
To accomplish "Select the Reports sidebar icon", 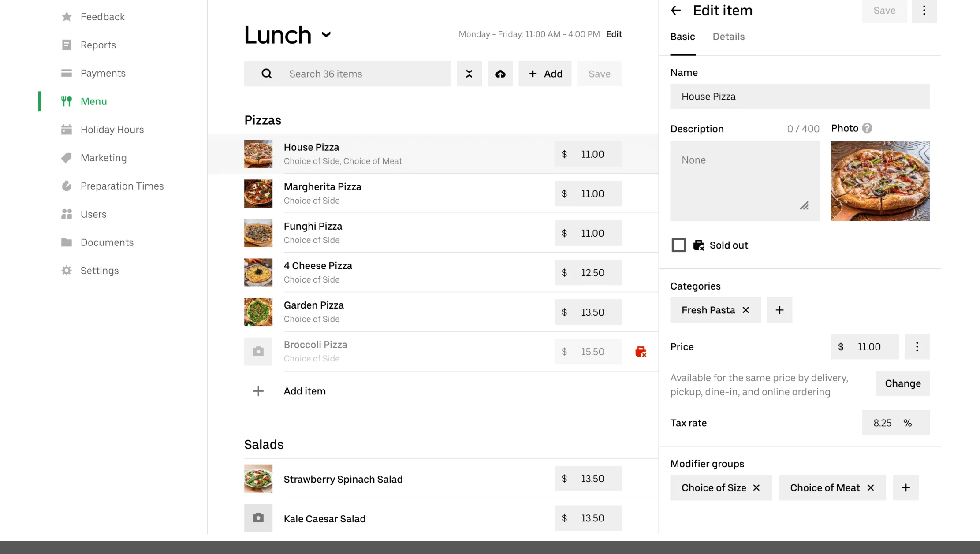I will click(67, 45).
